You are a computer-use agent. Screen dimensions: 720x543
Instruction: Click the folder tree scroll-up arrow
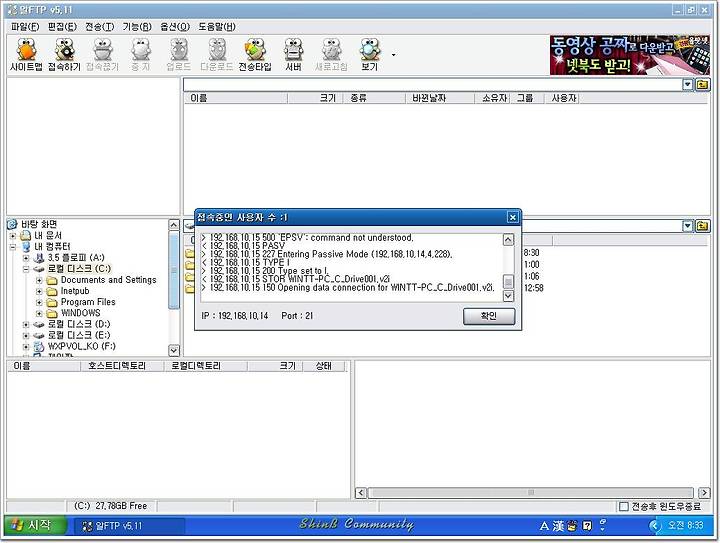click(x=174, y=225)
